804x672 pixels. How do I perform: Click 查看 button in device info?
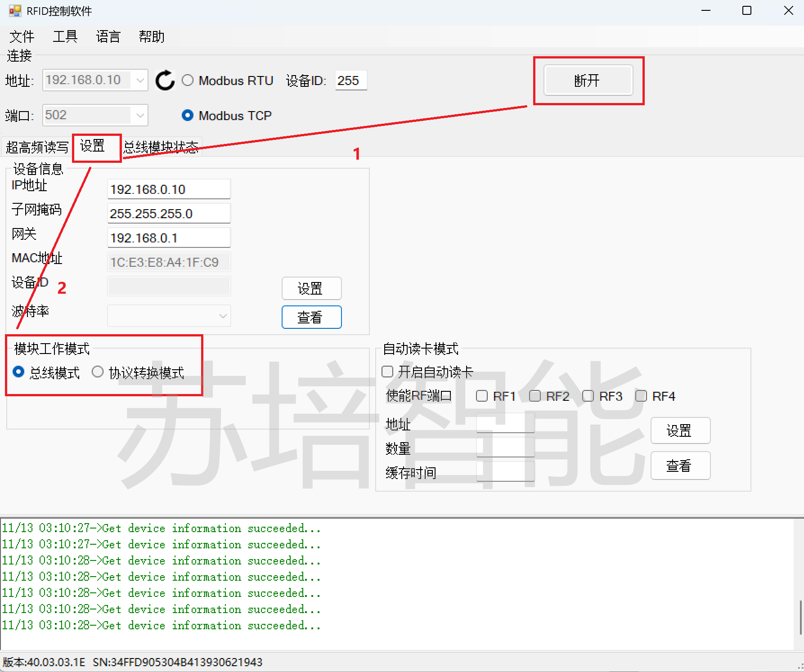[x=311, y=317]
